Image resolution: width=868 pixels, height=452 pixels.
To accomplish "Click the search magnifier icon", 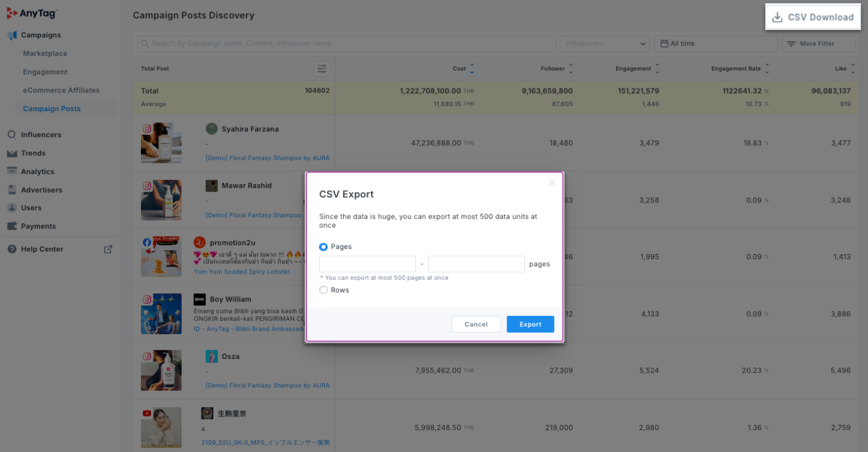I will (x=145, y=44).
